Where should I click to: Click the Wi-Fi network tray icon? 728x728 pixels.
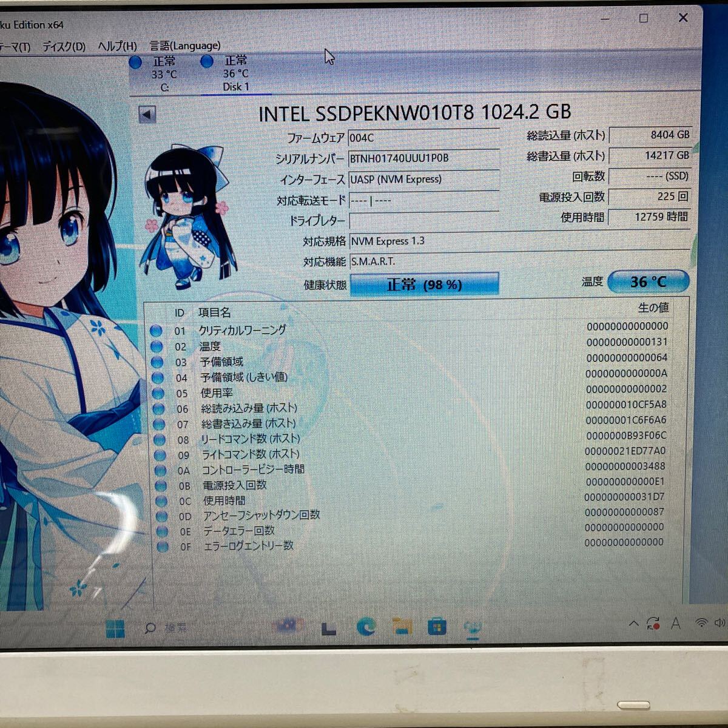[701, 622]
